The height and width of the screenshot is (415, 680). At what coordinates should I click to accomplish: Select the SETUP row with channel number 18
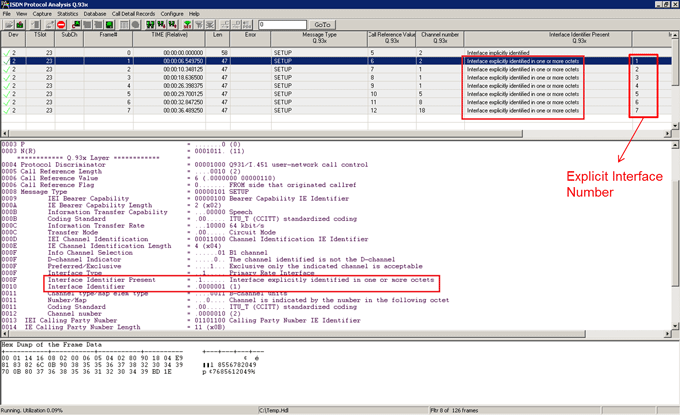[336, 111]
